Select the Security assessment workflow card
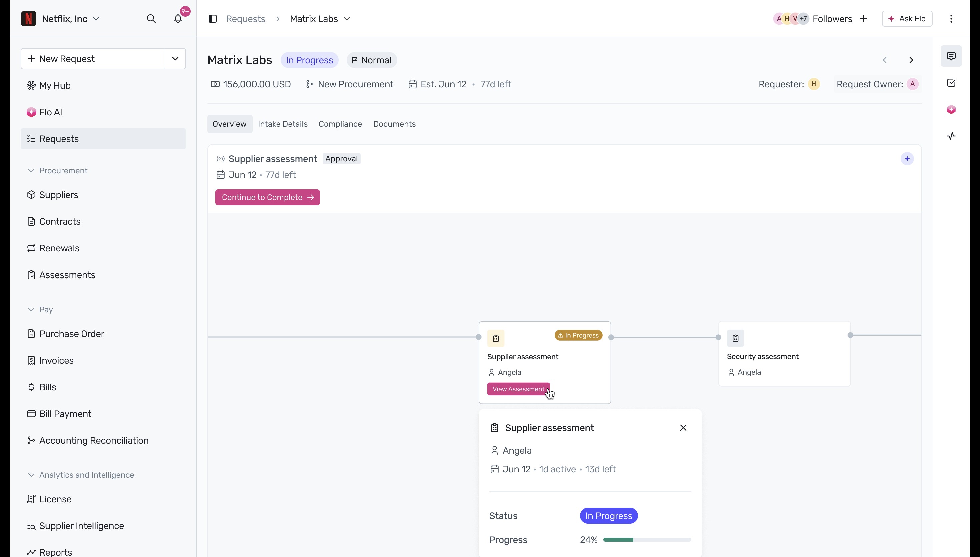The width and height of the screenshot is (980, 557). click(785, 354)
